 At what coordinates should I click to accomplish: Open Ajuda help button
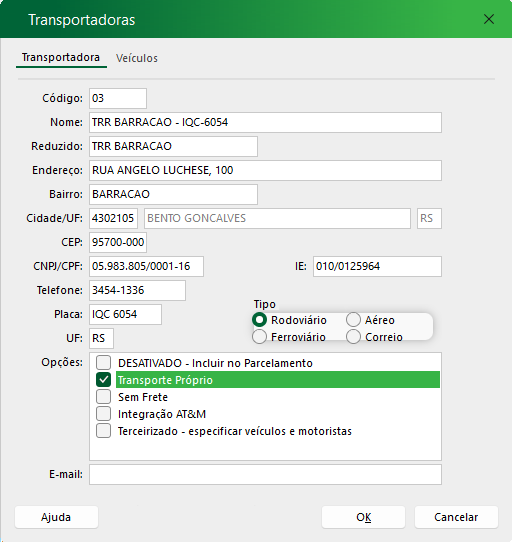[x=56, y=517]
